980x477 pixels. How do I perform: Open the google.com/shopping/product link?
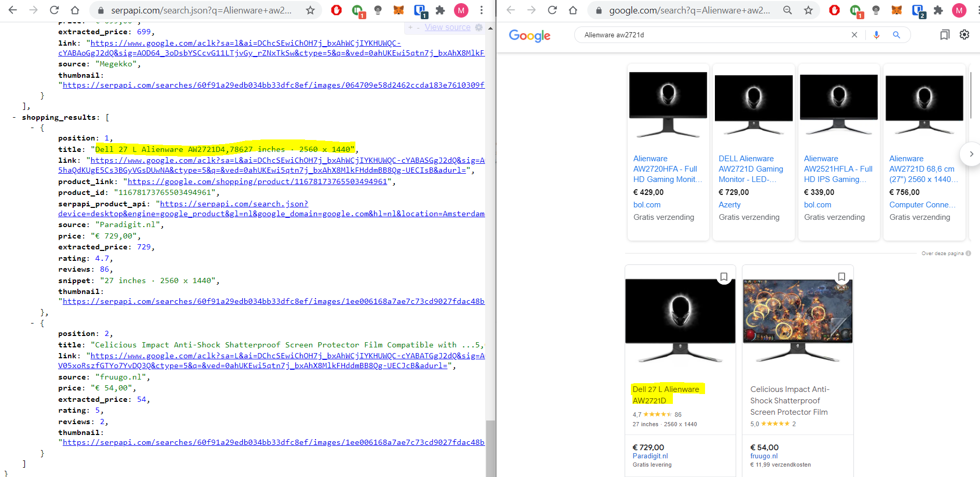(x=257, y=181)
